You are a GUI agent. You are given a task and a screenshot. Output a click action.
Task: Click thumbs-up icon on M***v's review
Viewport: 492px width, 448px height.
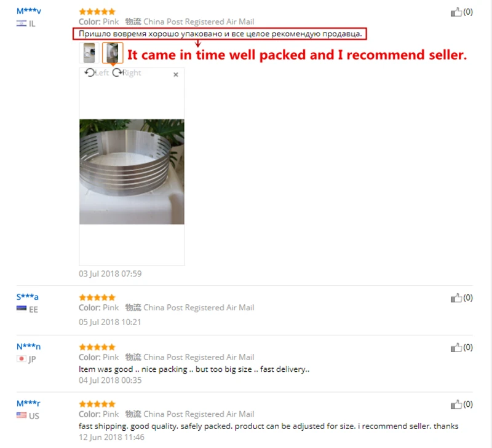point(456,12)
